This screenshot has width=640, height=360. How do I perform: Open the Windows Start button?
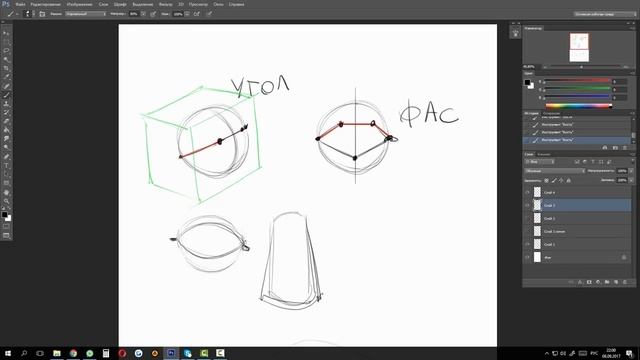click(8, 353)
